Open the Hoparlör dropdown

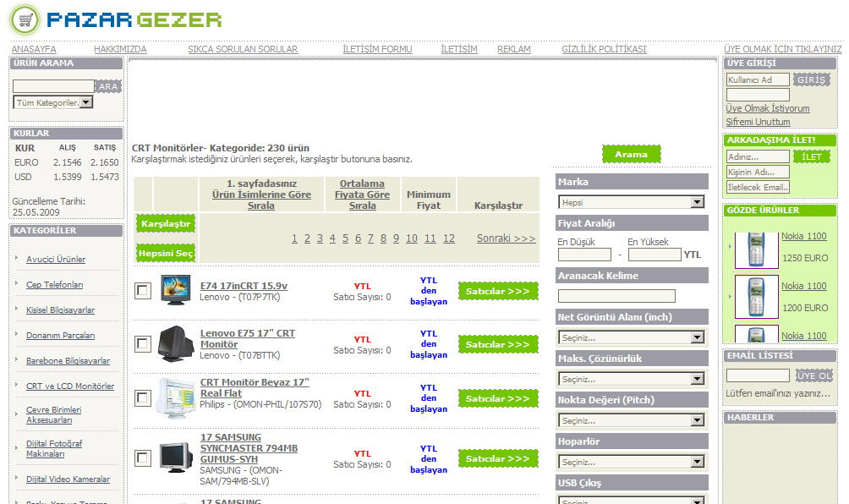tap(631, 462)
